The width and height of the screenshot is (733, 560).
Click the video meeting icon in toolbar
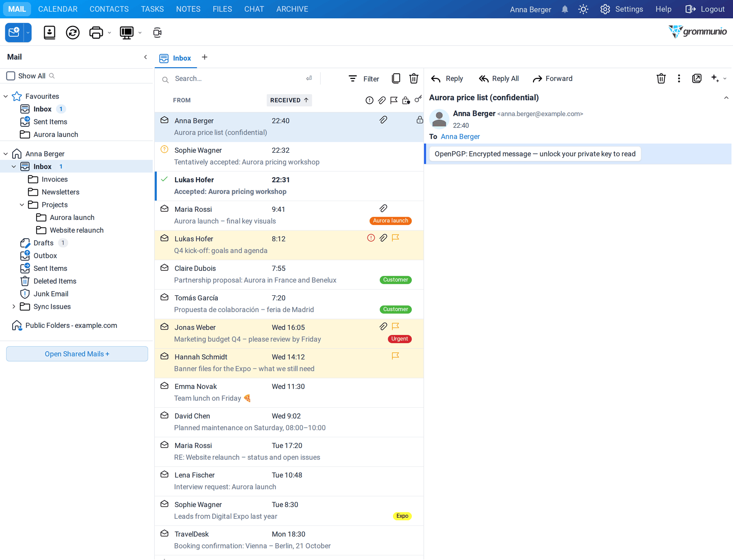[x=157, y=33]
